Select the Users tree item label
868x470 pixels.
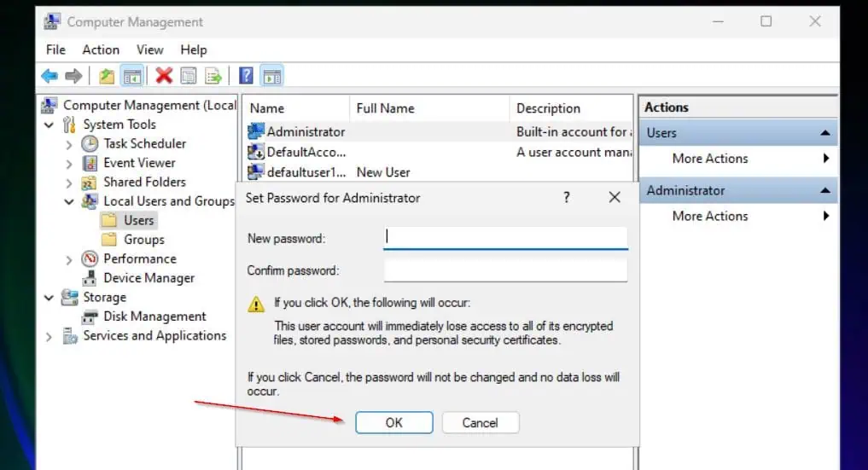click(x=138, y=220)
